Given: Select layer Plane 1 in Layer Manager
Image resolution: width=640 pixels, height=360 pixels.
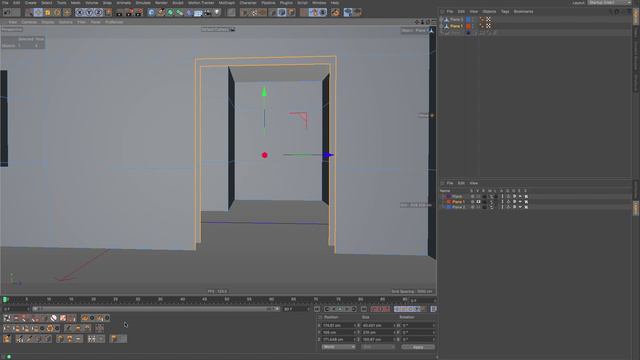Looking at the screenshot, I should (x=458, y=202).
